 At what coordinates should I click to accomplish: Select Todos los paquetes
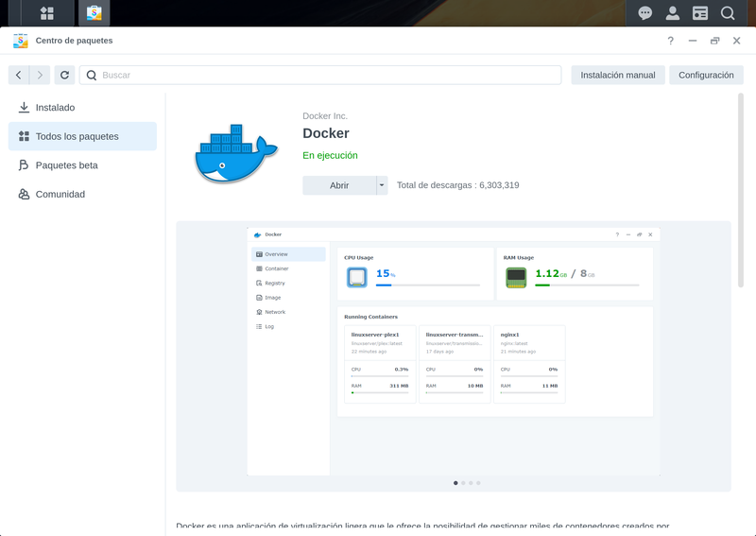pyautogui.click(x=82, y=136)
